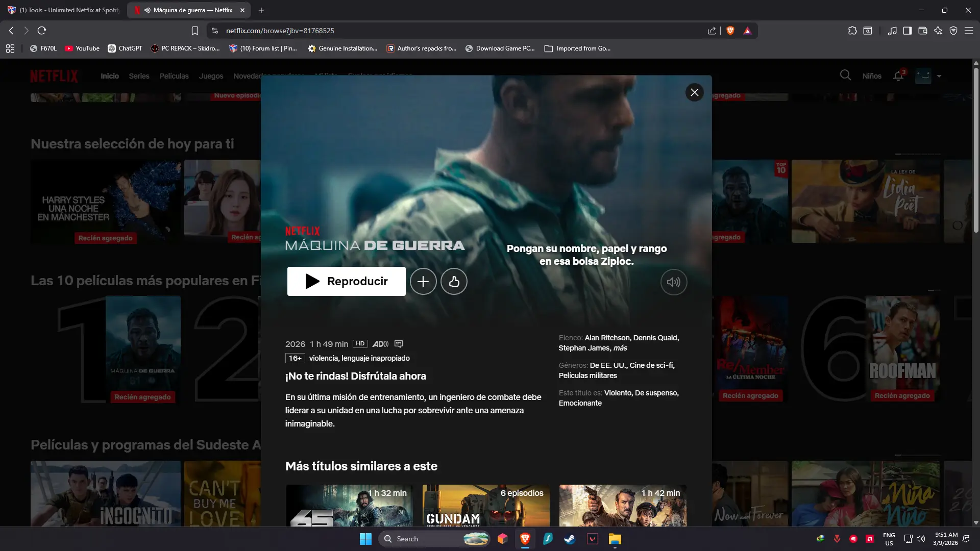
Task: Open F670L bookmark
Action: point(43,48)
